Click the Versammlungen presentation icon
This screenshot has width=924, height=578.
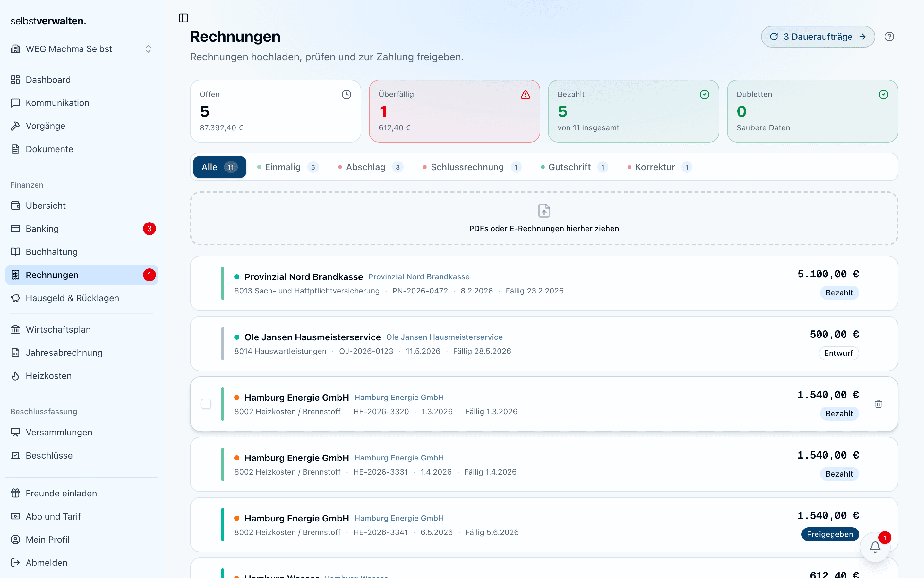15,432
